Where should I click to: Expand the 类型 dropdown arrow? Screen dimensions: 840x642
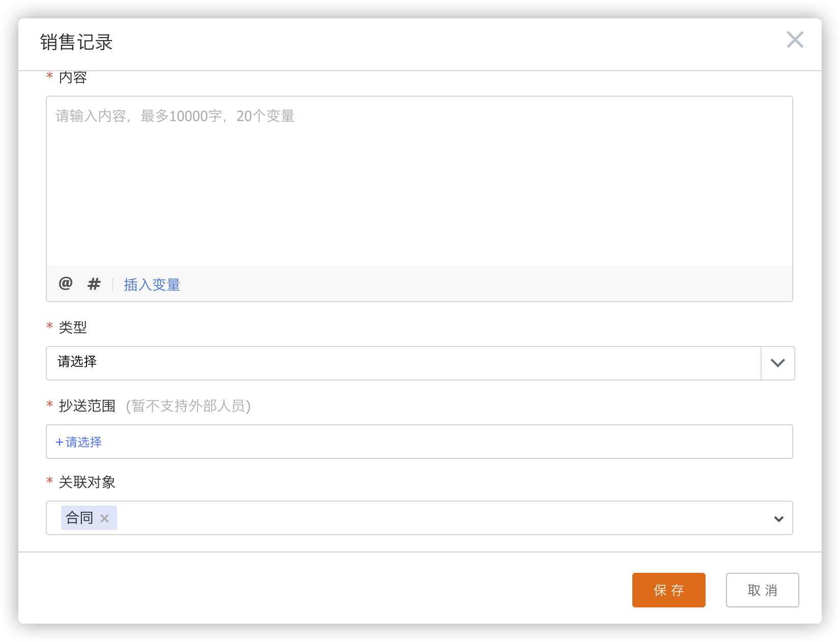click(x=777, y=363)
